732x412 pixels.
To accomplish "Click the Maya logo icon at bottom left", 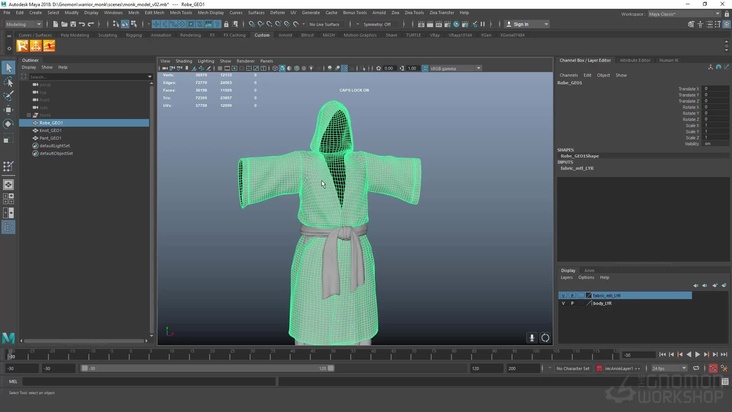I will click(8, 337).
